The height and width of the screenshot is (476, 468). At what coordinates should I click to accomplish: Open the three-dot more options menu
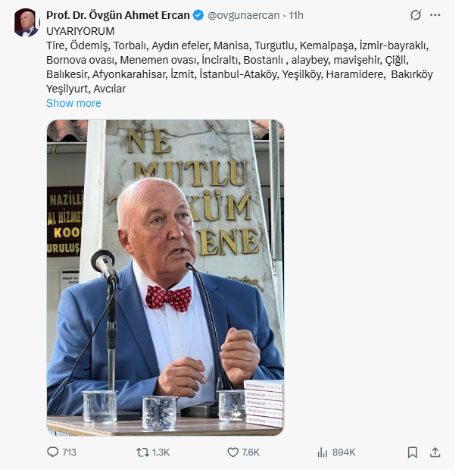click(435, 15)
